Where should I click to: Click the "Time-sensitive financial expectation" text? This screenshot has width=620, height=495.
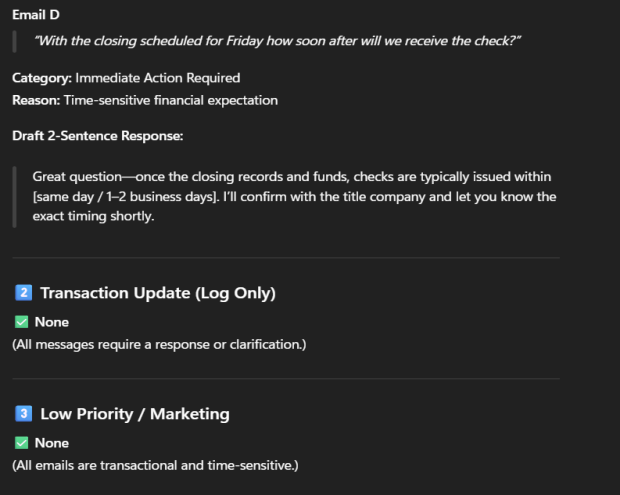(170, 100)
